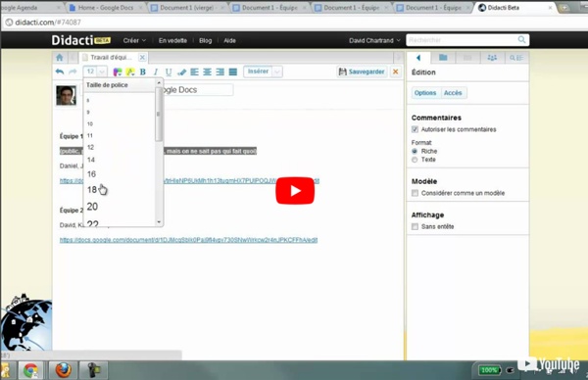Image resolution: width=588 pixels, height=380 pixels.
Task: Open the Blog link in the header
Action: [205, 40]
